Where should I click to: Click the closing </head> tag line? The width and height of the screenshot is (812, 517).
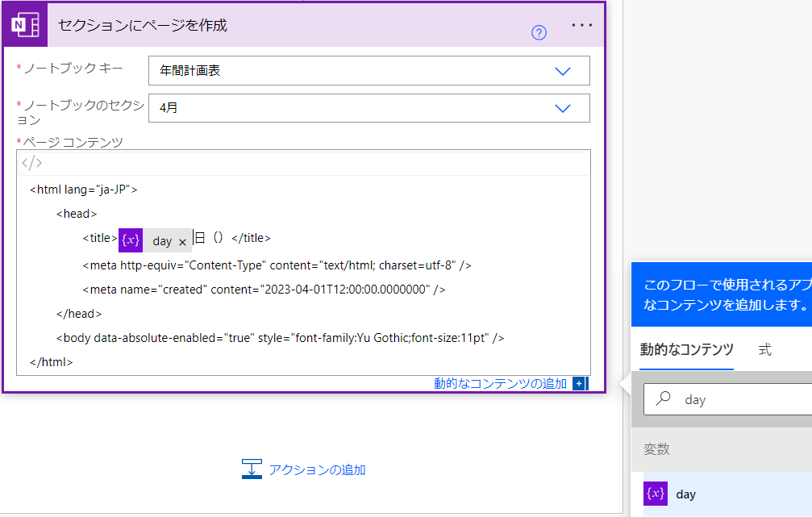point(79,314)
